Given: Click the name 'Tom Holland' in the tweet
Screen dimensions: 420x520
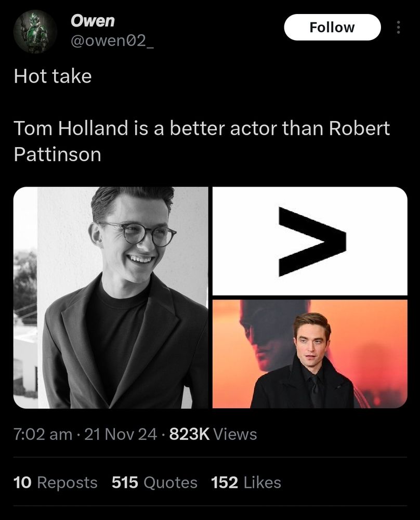Looking at the screenshot, I should coord(71,128).
